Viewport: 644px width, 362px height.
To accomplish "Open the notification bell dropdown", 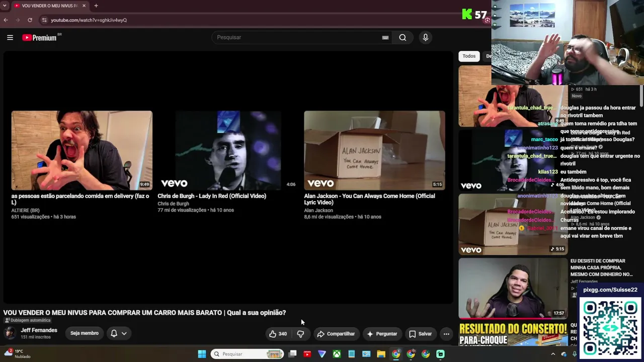I will coord(119,333).
